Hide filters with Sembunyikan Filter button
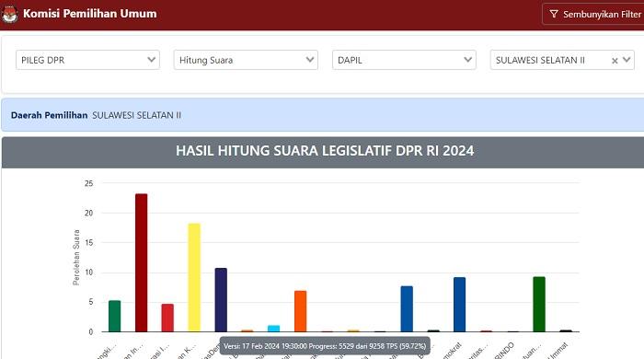This screenshot has width=644, height=359. (594, 14)
